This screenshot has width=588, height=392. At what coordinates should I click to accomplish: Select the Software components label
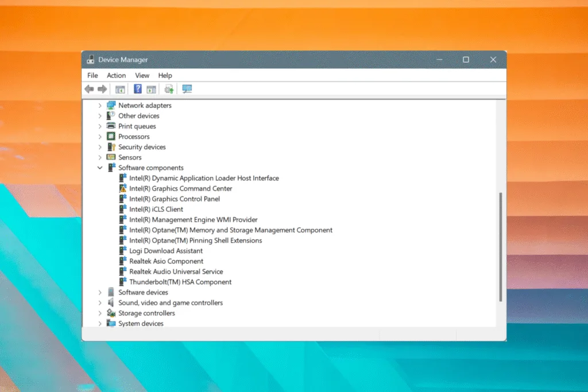[x=151, y=168]
